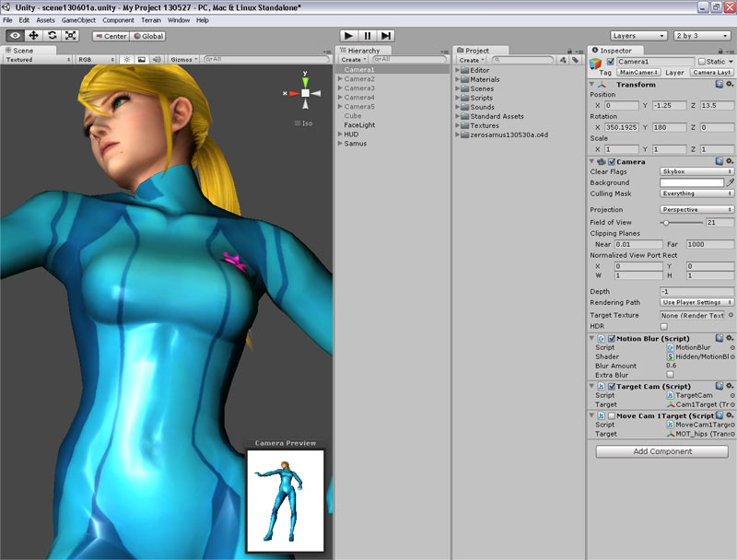Screen dimensions: 737x560
Task: Open Camera component gear menu
Action: pos(730,161)
